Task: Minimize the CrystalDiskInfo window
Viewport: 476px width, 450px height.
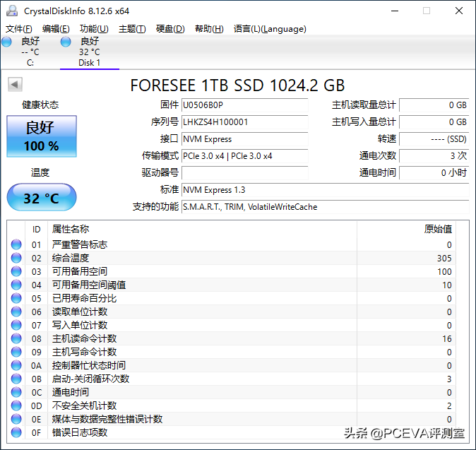Action: pyautogui.click(x=395, y=11)
